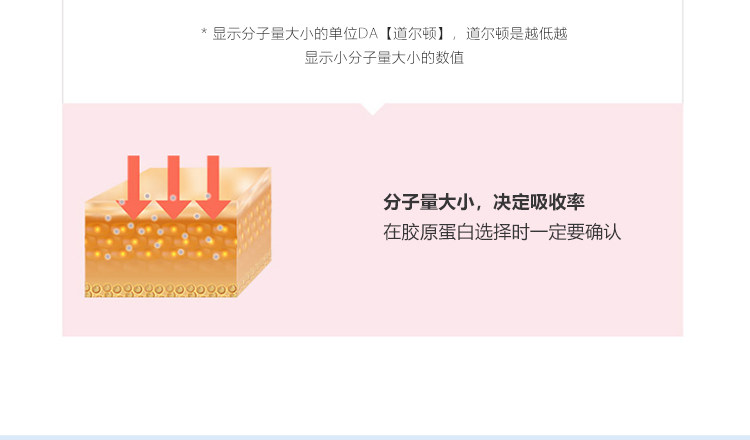
Task: Click the words 显示分子量大小的单位 in the footnote
Action: click(x=285, y=33)
